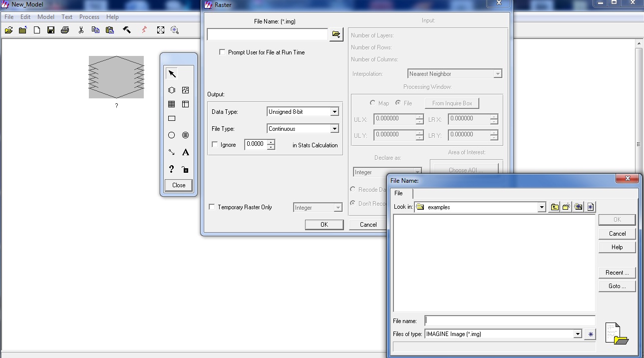The width and height of the screenshot is (644, 358).
Task: Click Close on the tool palette
Action: (179, 185)
